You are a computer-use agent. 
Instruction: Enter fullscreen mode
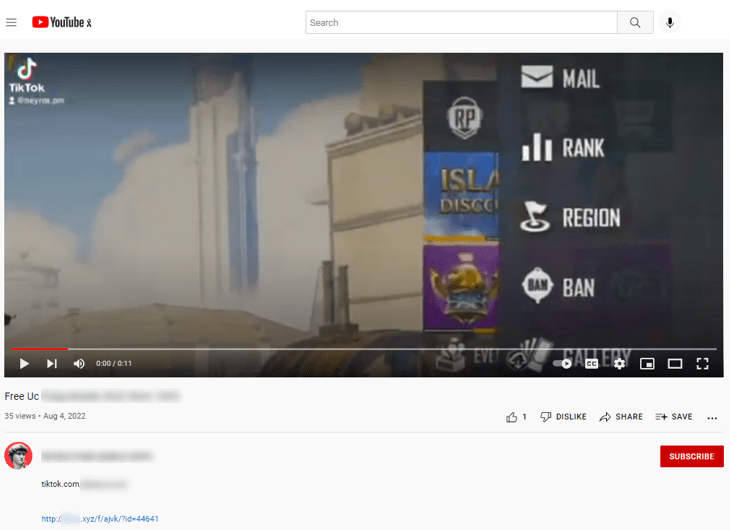(x=703, y=363)
